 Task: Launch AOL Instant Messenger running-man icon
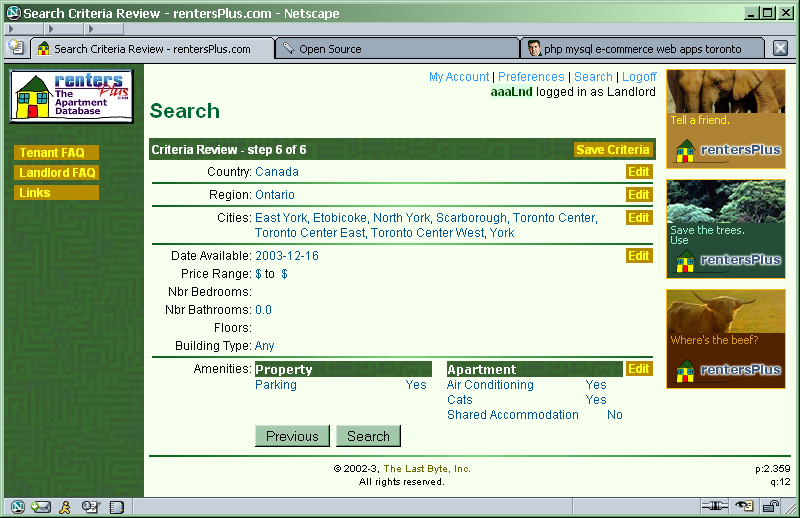pos(65,506)
